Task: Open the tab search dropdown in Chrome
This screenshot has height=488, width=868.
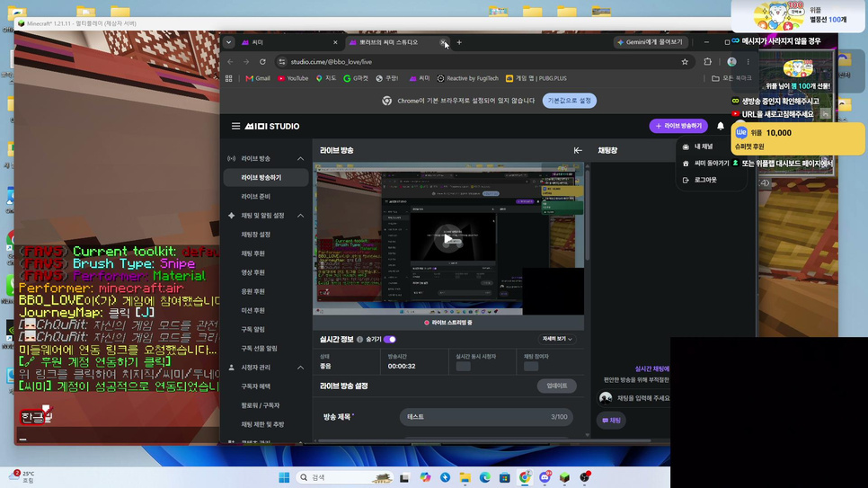Action: (228, 42)
